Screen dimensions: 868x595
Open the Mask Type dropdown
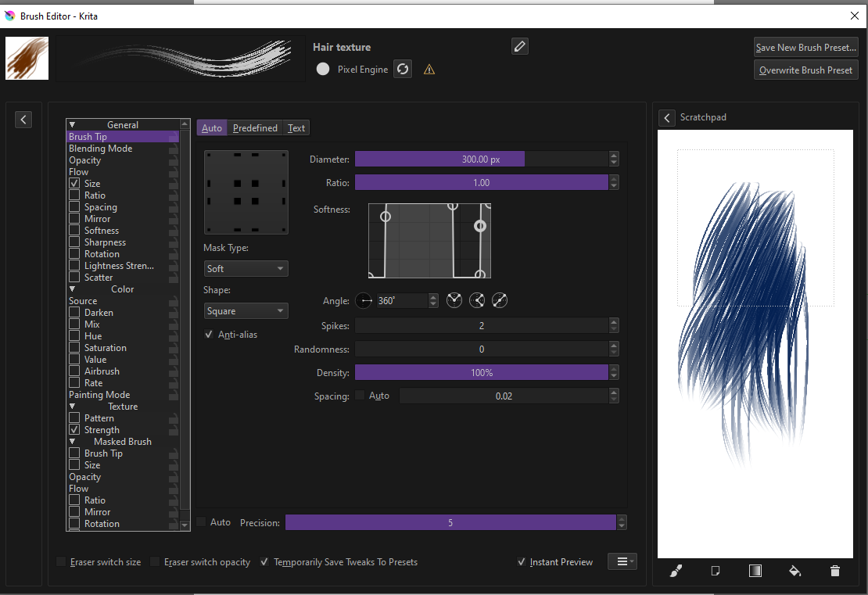tap(246, 269)
